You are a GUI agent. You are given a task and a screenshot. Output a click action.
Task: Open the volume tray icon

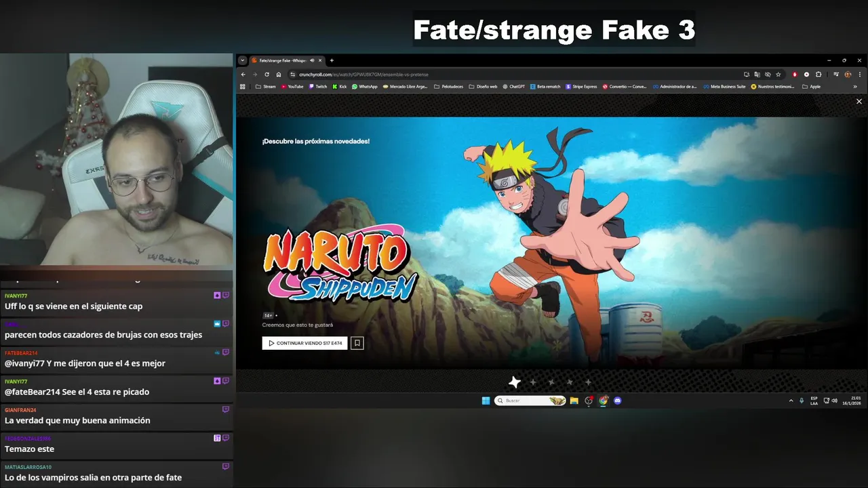pyautogui.click(x=834, y=401)
